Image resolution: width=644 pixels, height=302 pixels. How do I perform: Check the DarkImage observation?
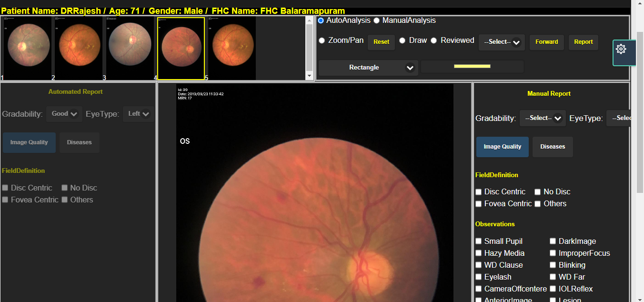(553, 242)
